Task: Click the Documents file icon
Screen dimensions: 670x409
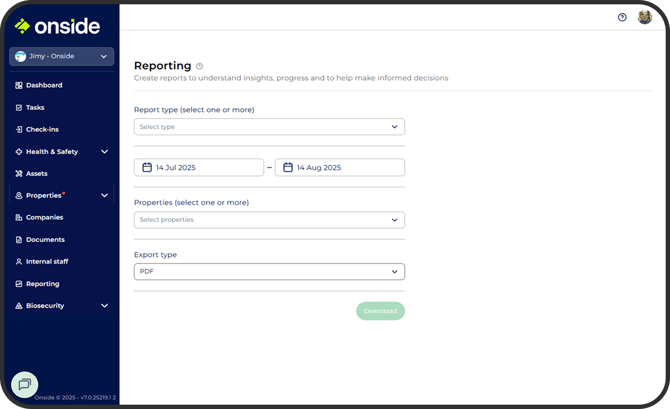Action: (19, 240)
